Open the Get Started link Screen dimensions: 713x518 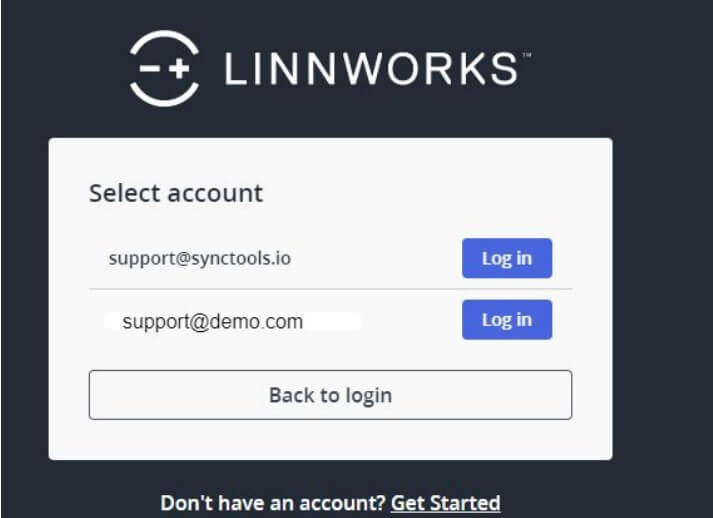point(445,503)
